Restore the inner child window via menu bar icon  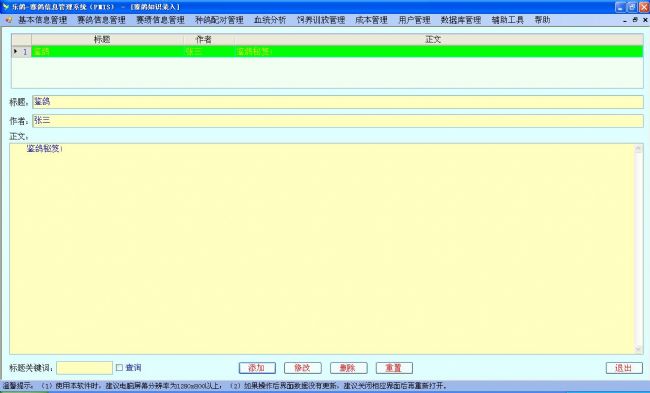point(635,20)
